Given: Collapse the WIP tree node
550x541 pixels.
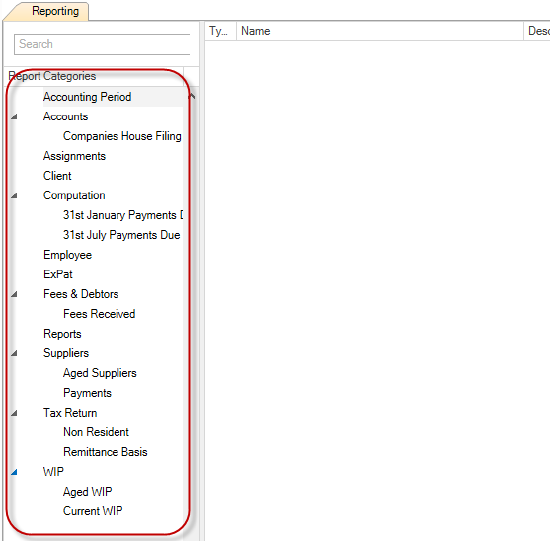Looking at the screenshot, I should coord(14,472).
